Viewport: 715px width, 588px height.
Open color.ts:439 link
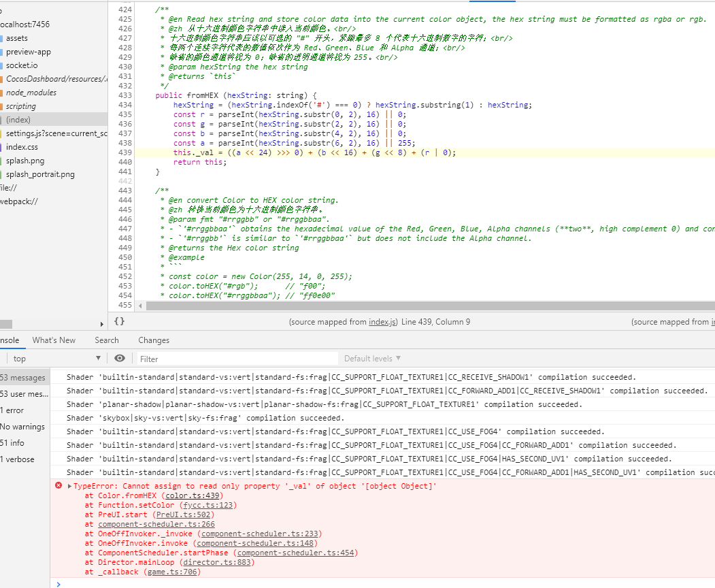193,496
